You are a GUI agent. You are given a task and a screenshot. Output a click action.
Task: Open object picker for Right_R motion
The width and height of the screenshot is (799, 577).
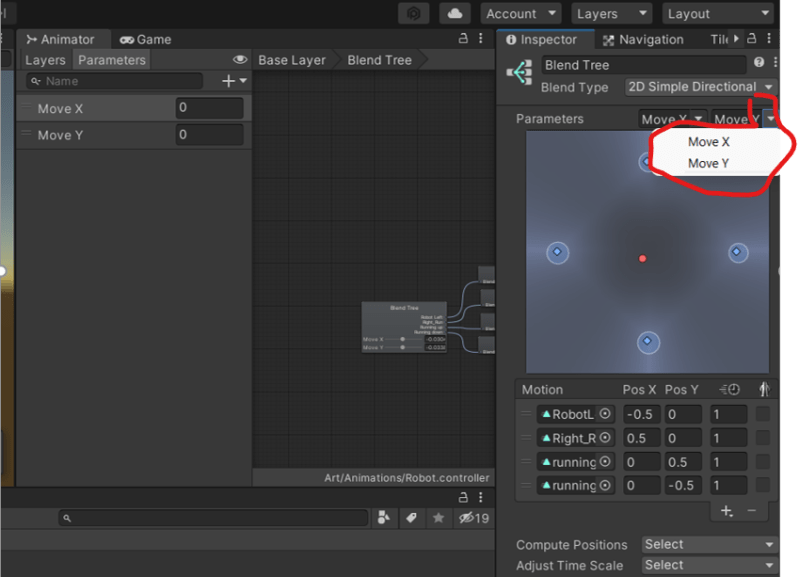click(605, 438)
